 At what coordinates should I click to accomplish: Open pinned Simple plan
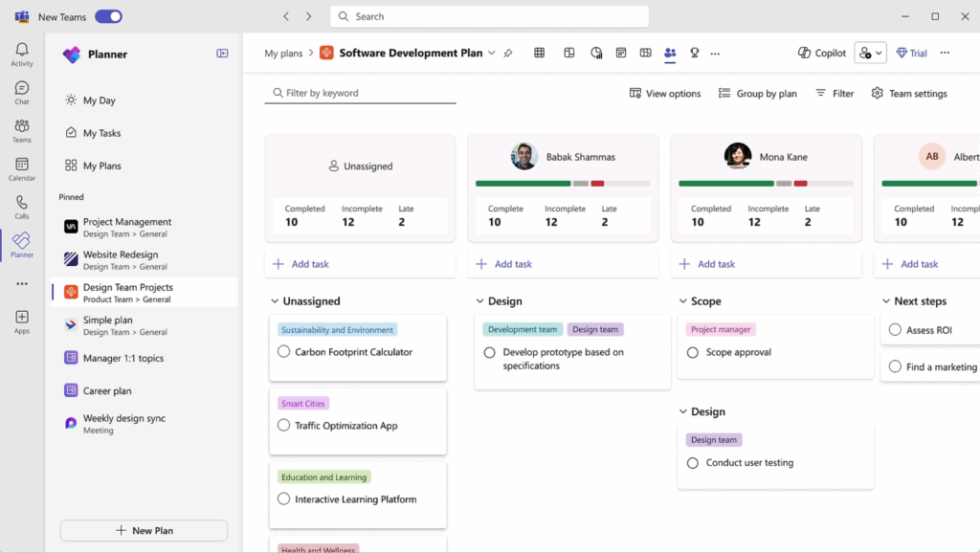(x=144, y=325)
